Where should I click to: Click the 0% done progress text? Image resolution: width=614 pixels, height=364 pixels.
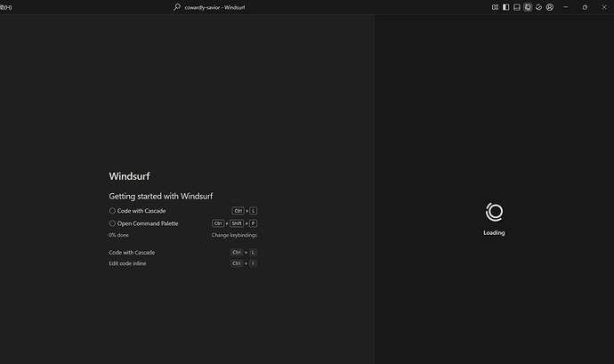pos(118,235)
